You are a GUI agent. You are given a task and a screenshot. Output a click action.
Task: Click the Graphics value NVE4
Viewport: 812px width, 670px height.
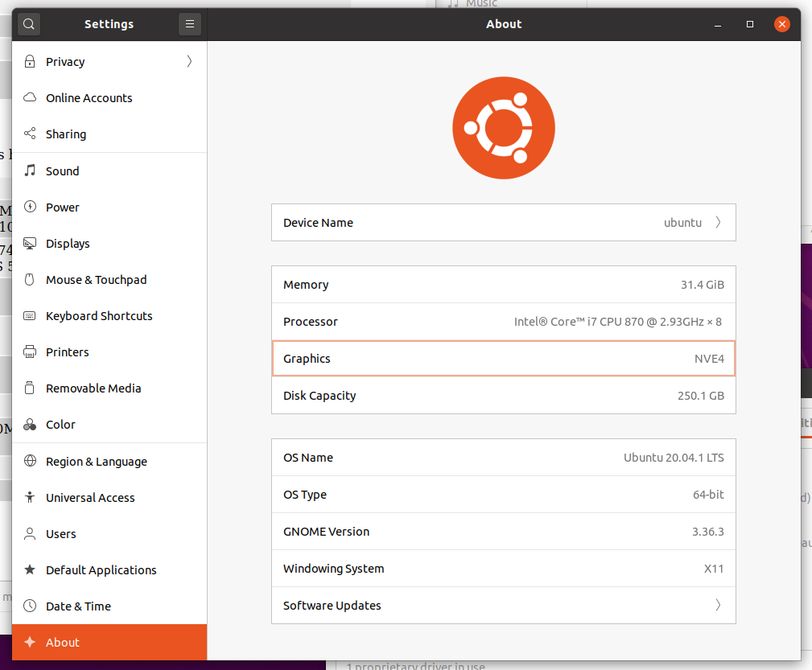pyautogui.click(x=709, y=359)
